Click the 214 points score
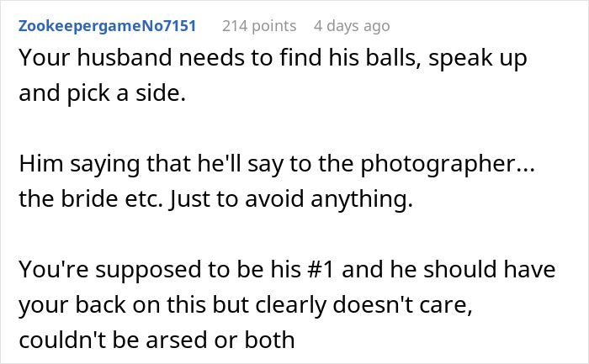 tap(259, 26)
